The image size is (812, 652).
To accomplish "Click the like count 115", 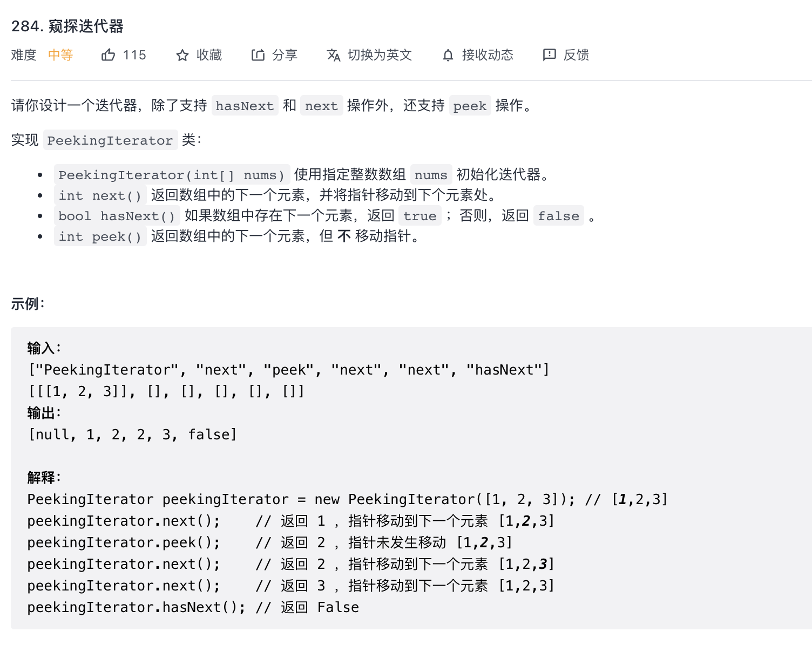I will point(134,55).
